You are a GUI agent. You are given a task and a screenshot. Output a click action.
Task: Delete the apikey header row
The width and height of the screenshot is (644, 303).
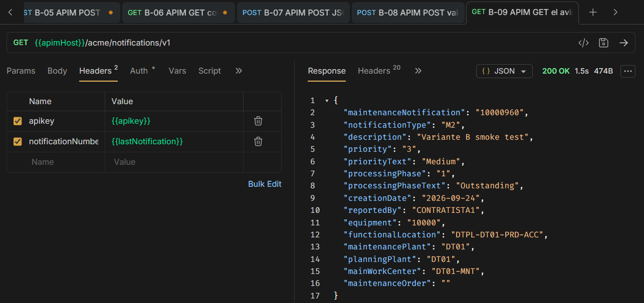tap(258, 121)
